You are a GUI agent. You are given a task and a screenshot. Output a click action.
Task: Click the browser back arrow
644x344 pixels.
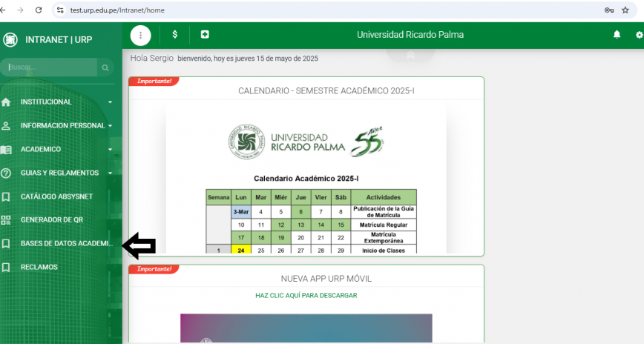(x=2, y=10)
